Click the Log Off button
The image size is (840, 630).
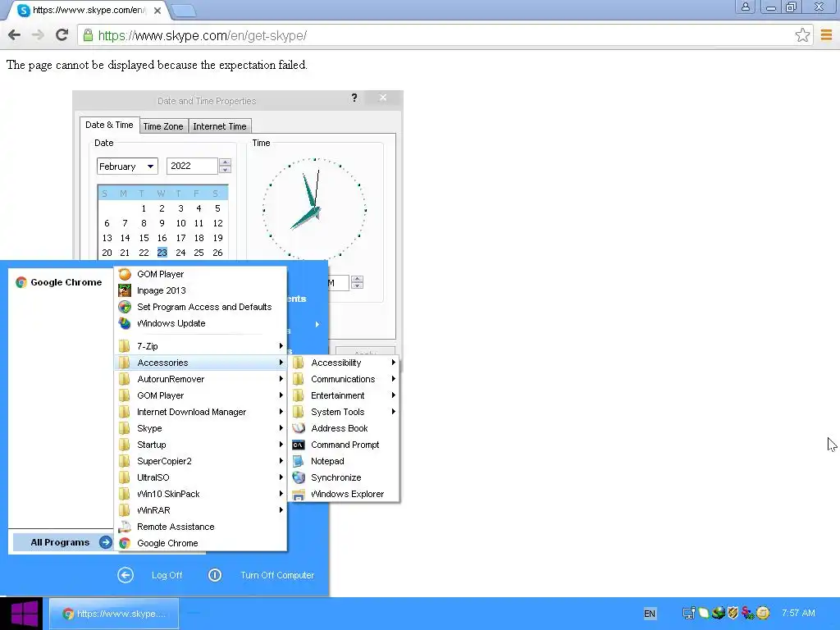click(150, 575)
